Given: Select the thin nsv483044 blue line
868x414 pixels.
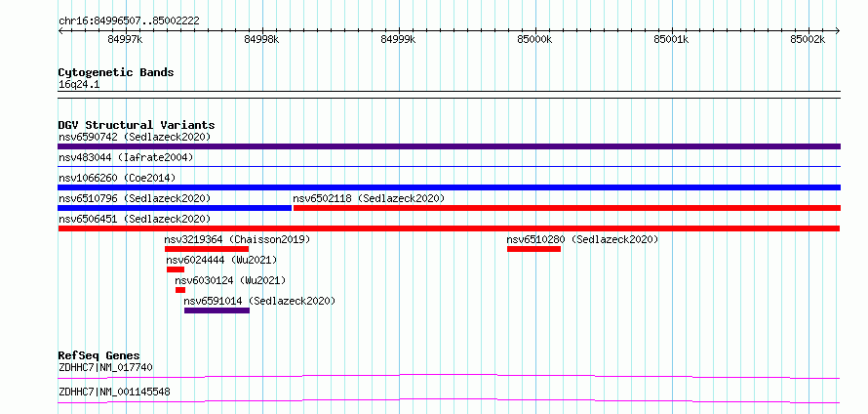Looking at the screenshot, I should [x=449, y=166].
